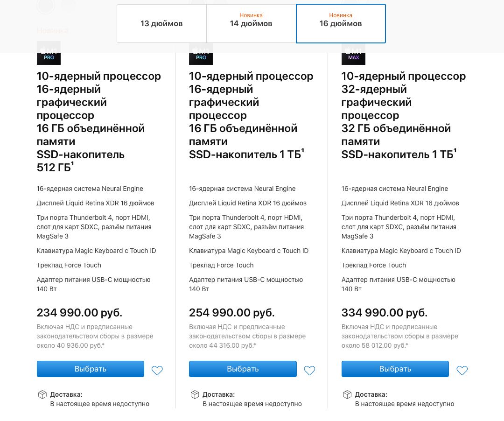Click the M1 Max chip icon

tap(353, 53)
